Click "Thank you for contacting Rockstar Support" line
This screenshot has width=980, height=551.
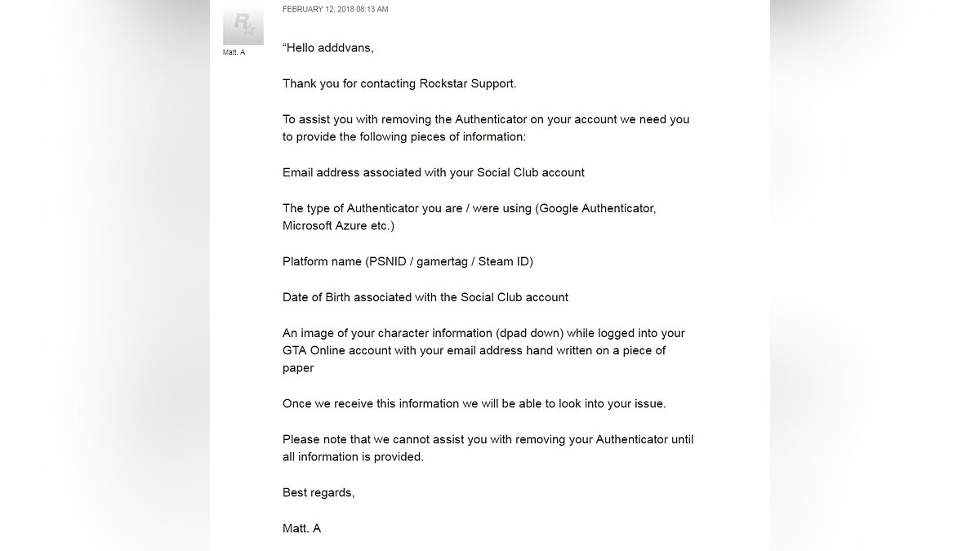click(x=399, y=83)
